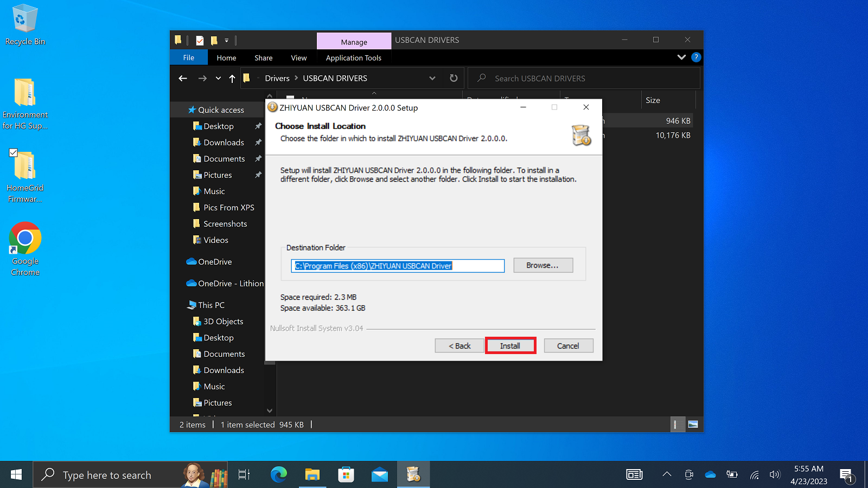Open the volume control tray icon
The image size is (868, 488).
775,474
